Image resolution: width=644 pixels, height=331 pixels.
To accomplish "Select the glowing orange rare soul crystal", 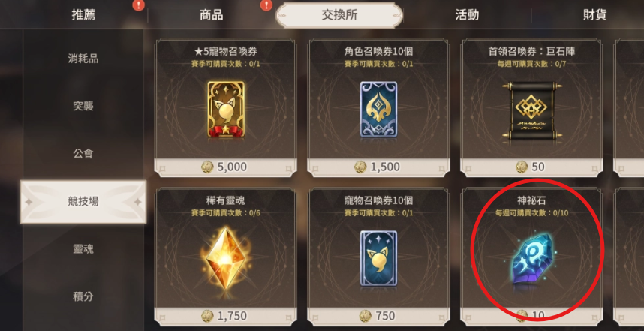I will (x=225, y=257).
